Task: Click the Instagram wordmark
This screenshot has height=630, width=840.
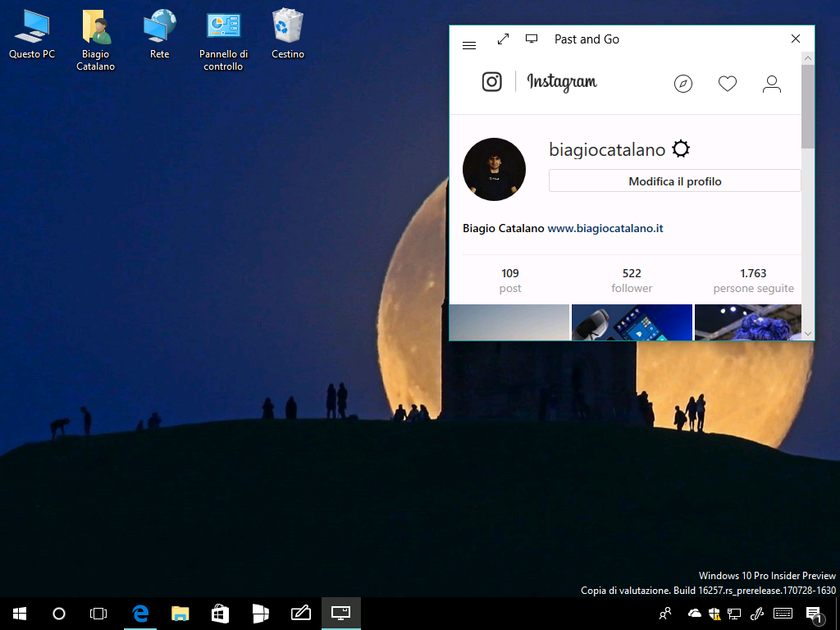Action: point(562,83)
